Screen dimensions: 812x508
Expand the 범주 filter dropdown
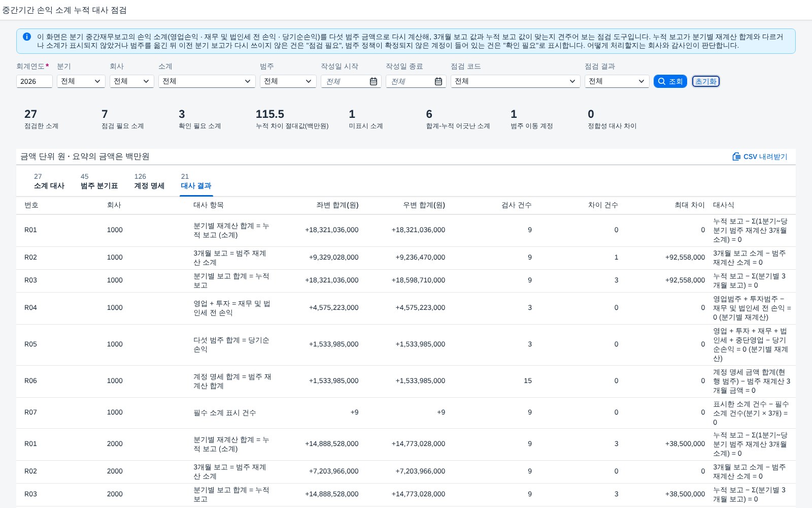click(x=288, y=81)
